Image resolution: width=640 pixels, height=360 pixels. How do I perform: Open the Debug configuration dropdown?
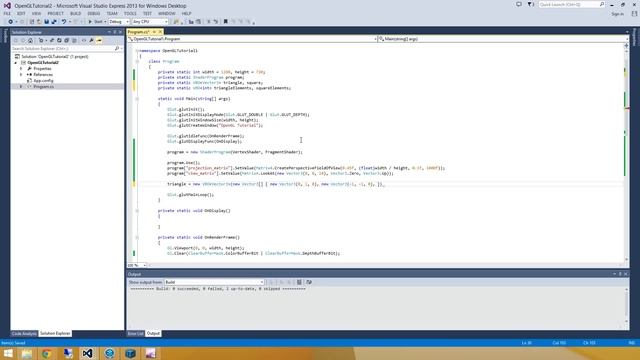[119, 22]
